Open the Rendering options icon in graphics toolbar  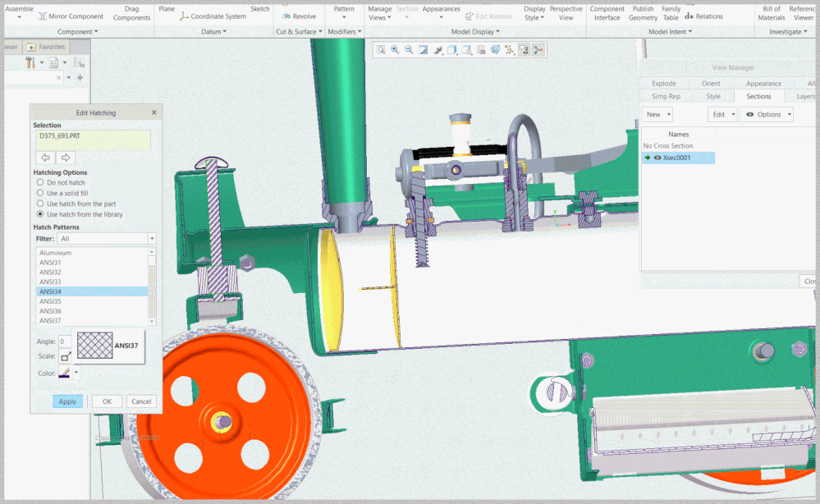coord(437,50)
